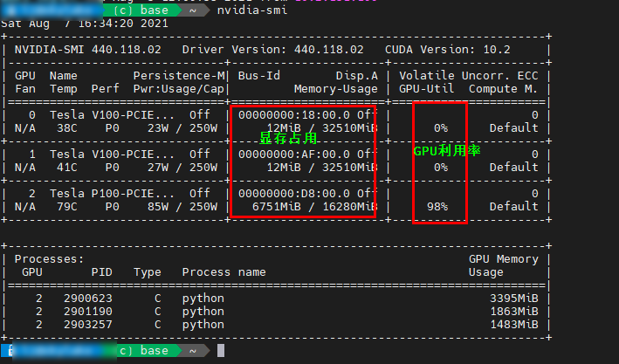Select the 38C temperature value

66,128
